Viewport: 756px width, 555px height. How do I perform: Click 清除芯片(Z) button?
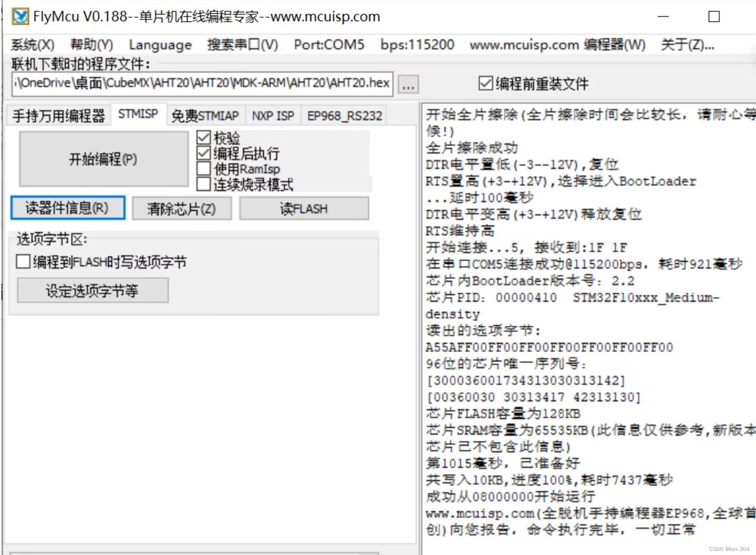click(x=182, y=208)
